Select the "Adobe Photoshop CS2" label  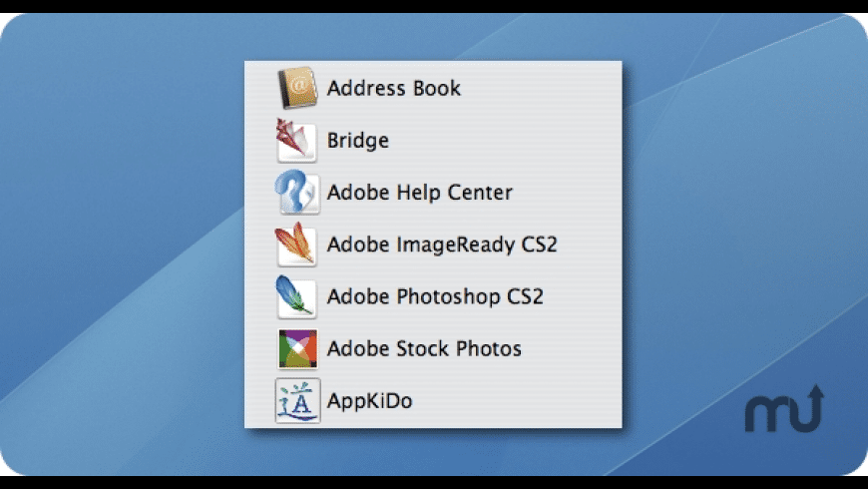435,296
